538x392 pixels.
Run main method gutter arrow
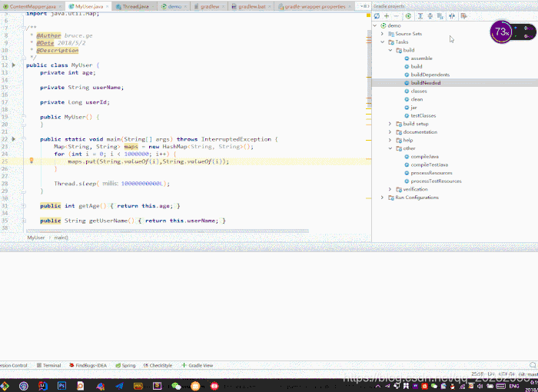tap(14, 139)
